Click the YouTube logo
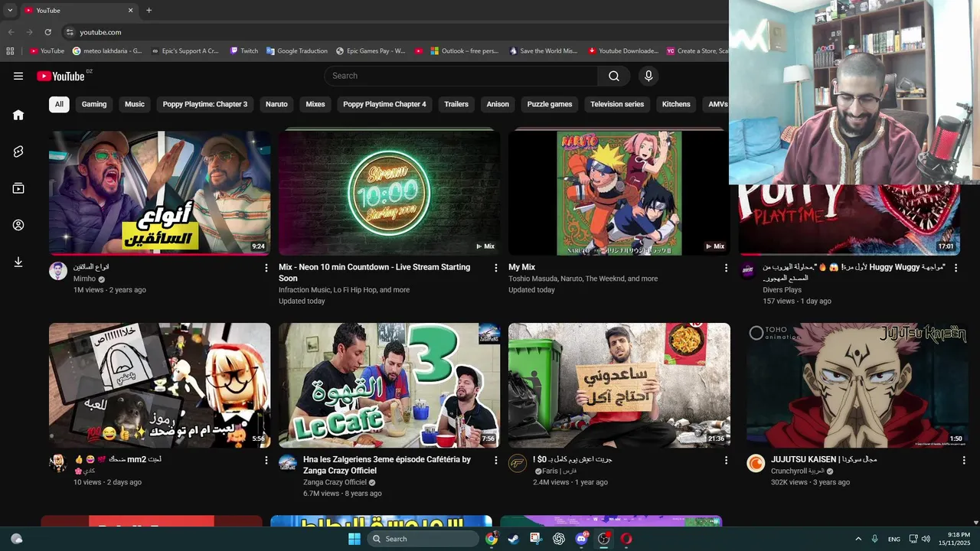This screenshot has height=551, width=980. coord(60,76)
